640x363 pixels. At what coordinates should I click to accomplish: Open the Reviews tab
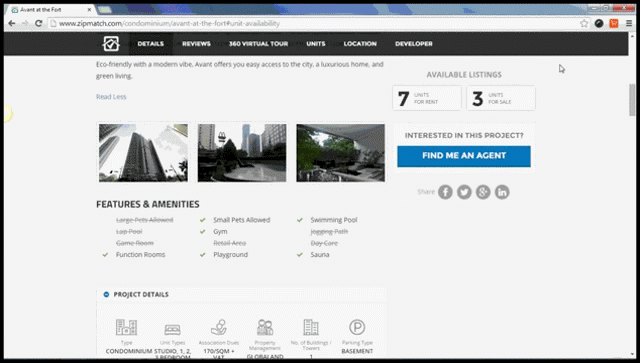[196, 44]
